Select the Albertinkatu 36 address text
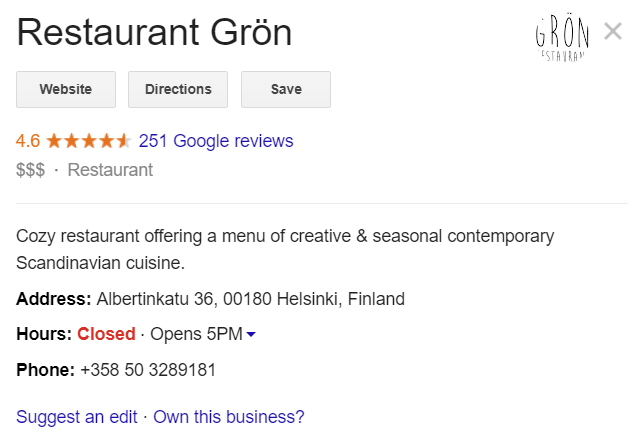This screenshot has width=643, height=445. click(250, 298)
